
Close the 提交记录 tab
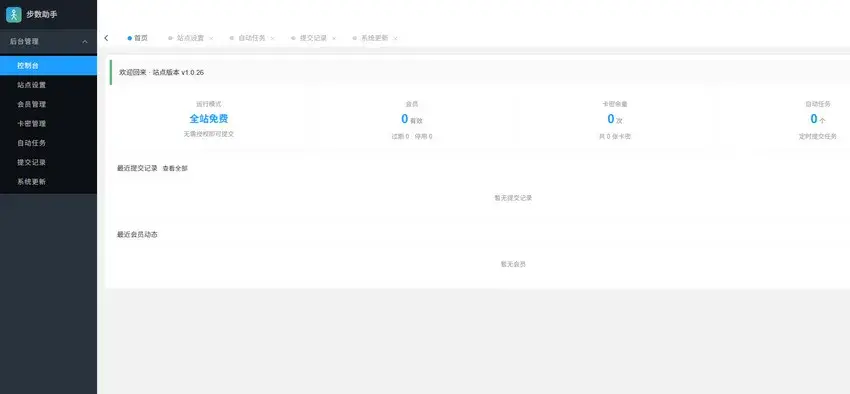(334, 38)
